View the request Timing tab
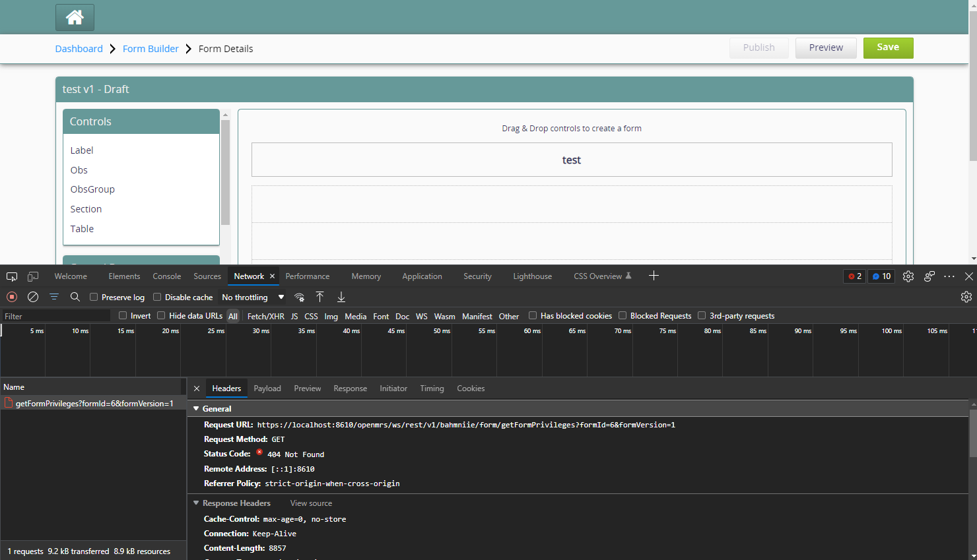The image size is (977, 560). click(x=432, y=389)
